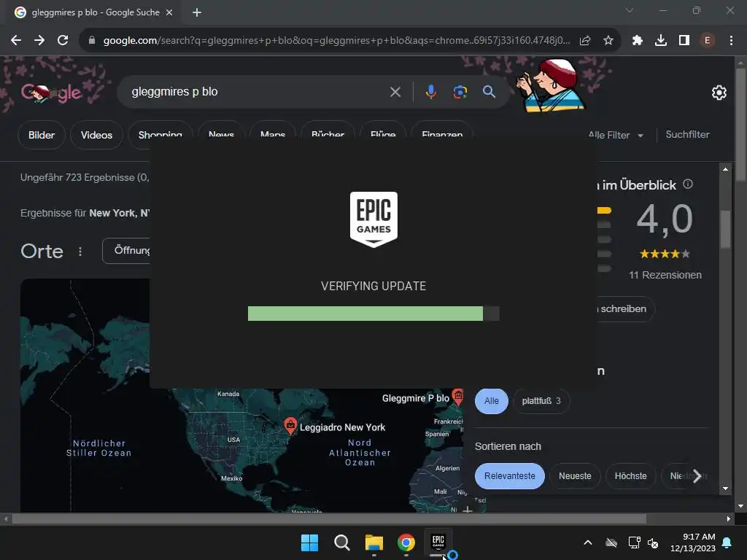Filter reviews by plattfuß chip
The width and height of the screenshot is (747, 560).
tap(541, 401)
